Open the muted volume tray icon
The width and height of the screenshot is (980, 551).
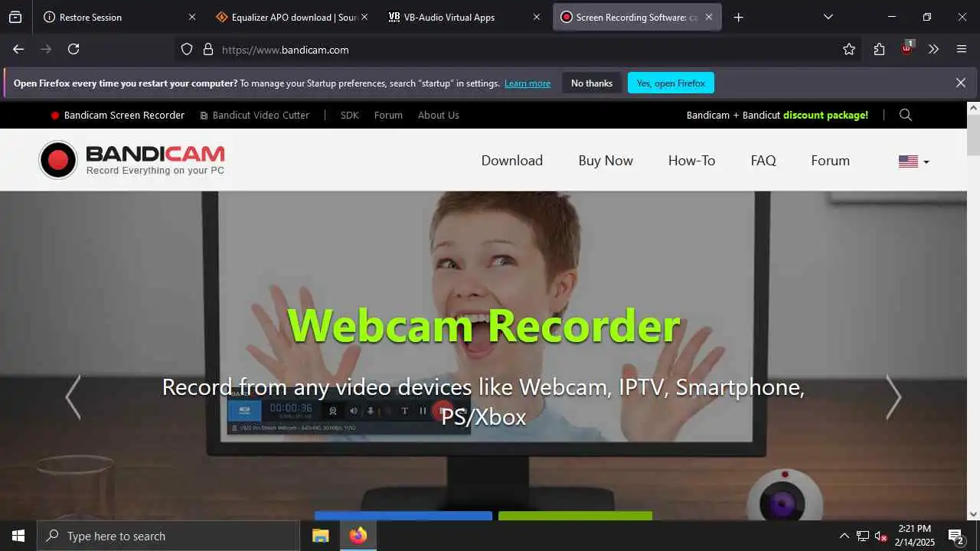pyautogui.click(x=881, y=536)
